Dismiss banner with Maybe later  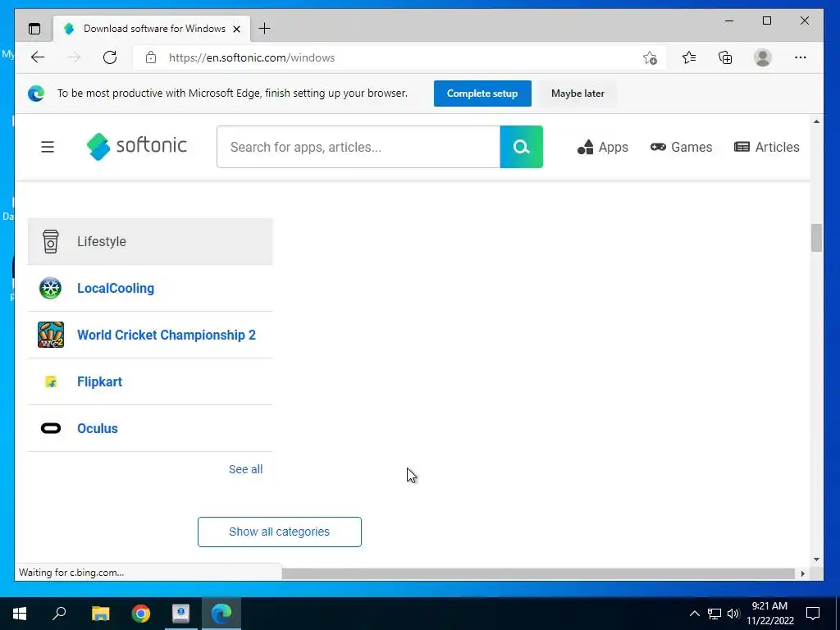[577, 94]
